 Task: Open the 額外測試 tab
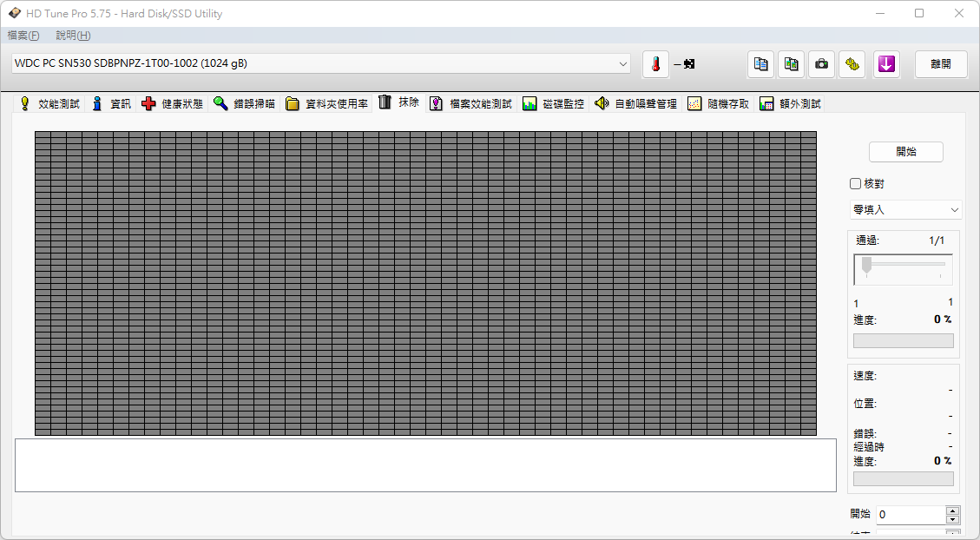pyautogui.click(x=791, y=104)
